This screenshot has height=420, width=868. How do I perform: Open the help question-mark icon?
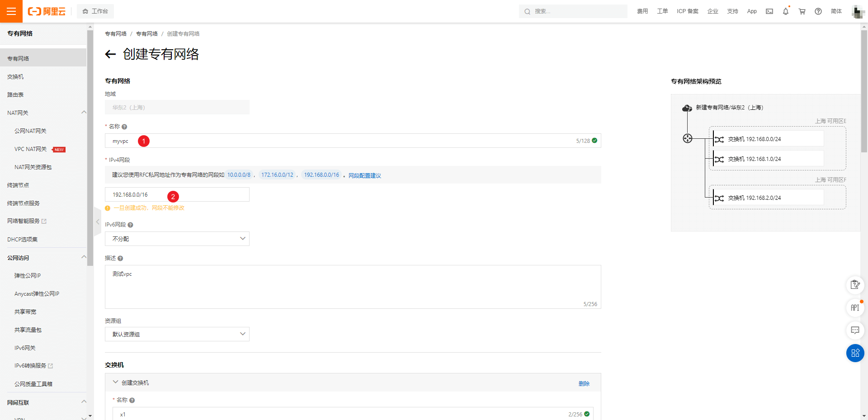click(818, 11)
